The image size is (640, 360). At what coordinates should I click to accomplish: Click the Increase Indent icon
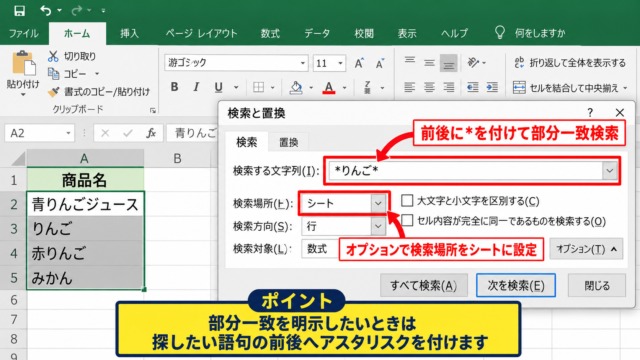pos(492,87)
